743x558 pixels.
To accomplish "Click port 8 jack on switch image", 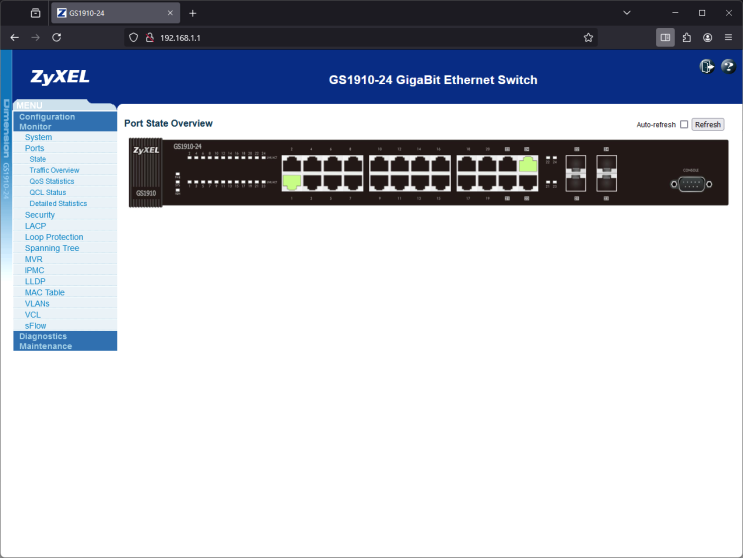I will click(352, 164).
